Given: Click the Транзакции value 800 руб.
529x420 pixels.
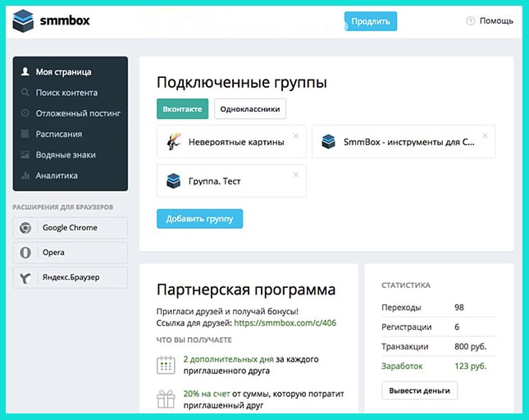Looking at the screenshot, I should coord(470,346).
